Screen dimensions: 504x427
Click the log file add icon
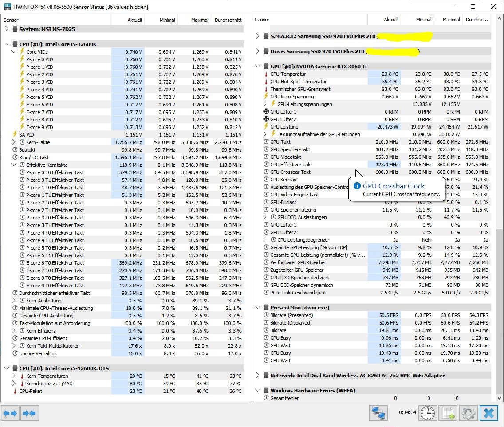448,413
